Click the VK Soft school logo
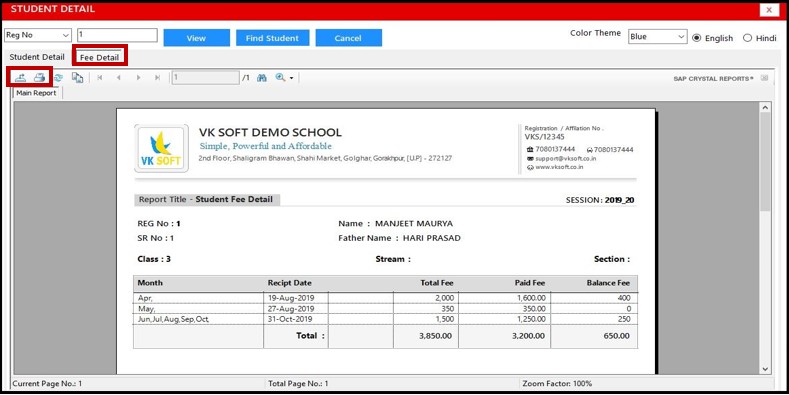The width and height of the screenshot is (789, 395). pyautogui.click(x=162, y=148)
